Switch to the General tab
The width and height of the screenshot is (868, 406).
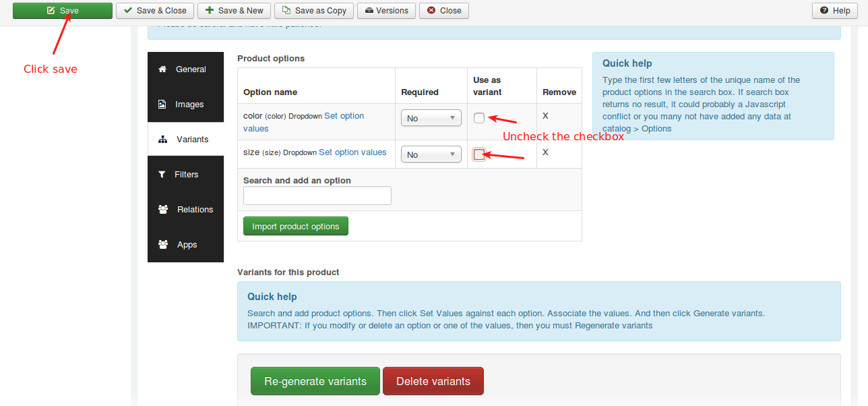[x=185, y=69]
